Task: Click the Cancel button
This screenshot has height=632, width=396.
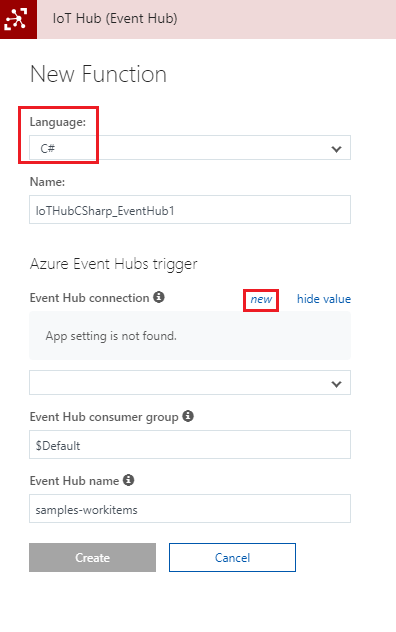Action: click(x=232, y=558)
